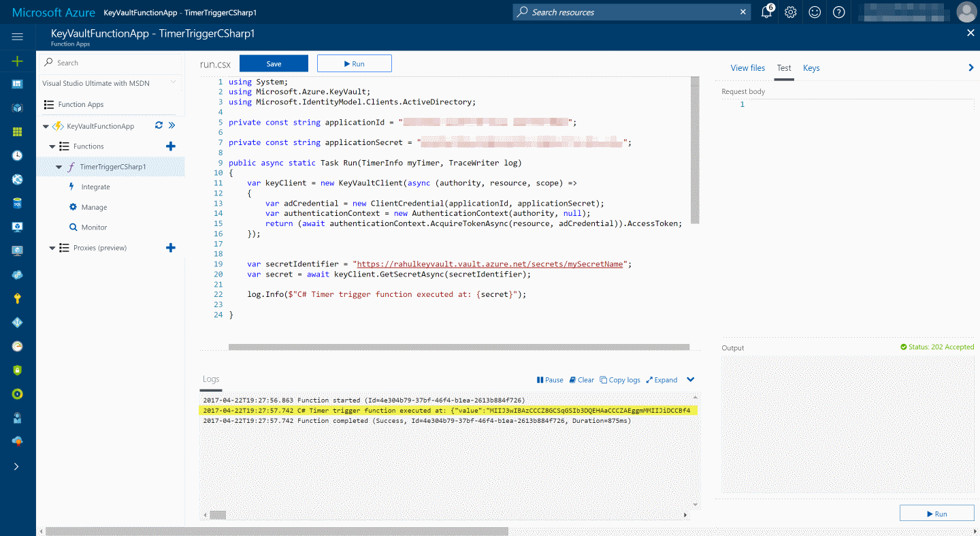The width and height of the screenshot is (980, 536).
Task: Add new proxy with Proxies plus icon
Action: pos(171,248)
